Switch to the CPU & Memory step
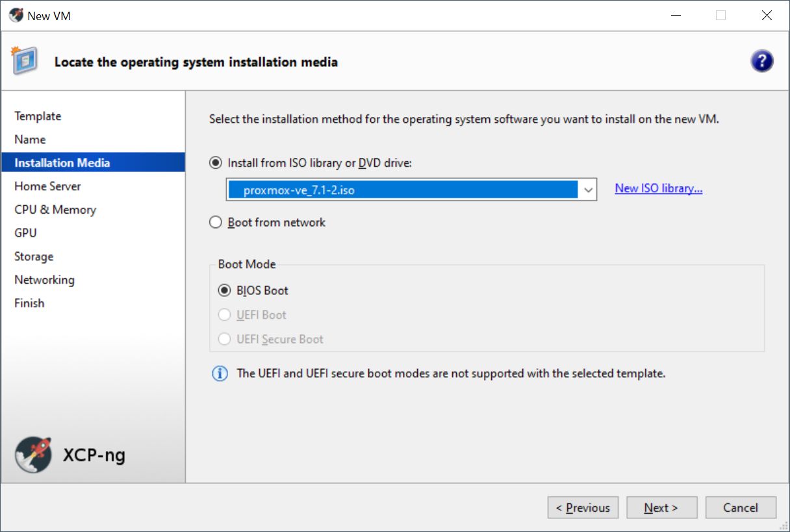Viewport: 790px width, 532px height. click(x=55, y=210)
